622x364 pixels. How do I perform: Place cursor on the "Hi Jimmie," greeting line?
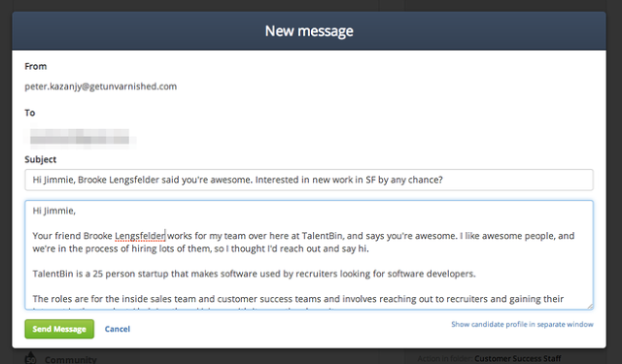(x=54, y=211)
